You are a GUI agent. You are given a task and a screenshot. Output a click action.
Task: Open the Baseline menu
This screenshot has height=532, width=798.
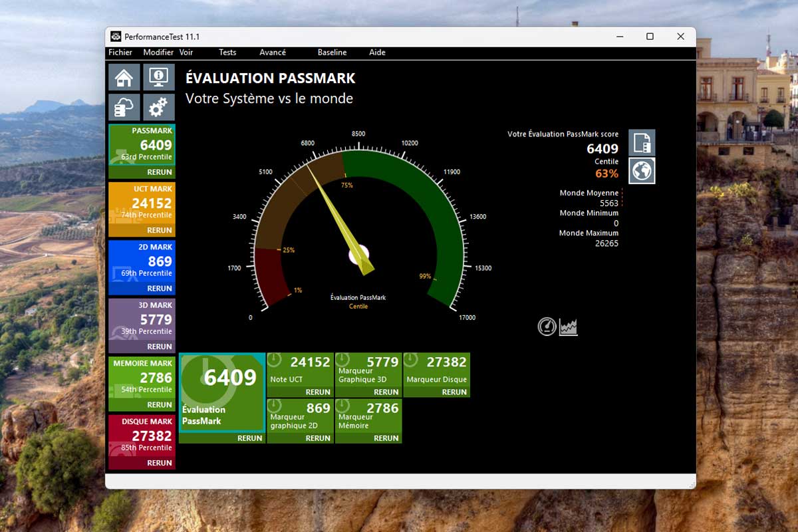click(332, 53)
